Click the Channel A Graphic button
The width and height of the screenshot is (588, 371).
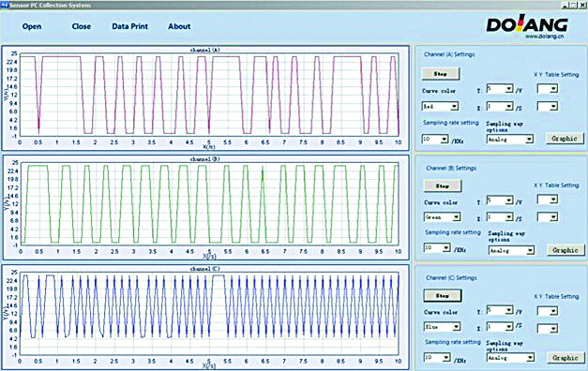click(x=565, y=139)
